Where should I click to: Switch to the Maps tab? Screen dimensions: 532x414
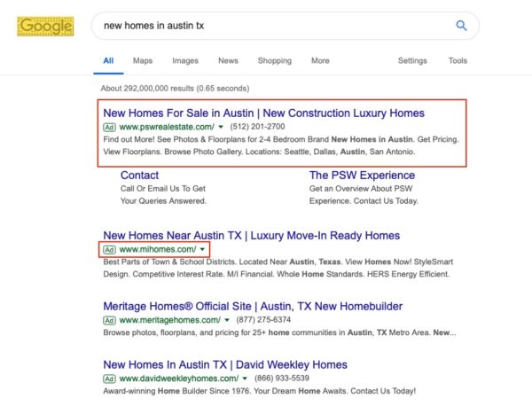(143, 61)
